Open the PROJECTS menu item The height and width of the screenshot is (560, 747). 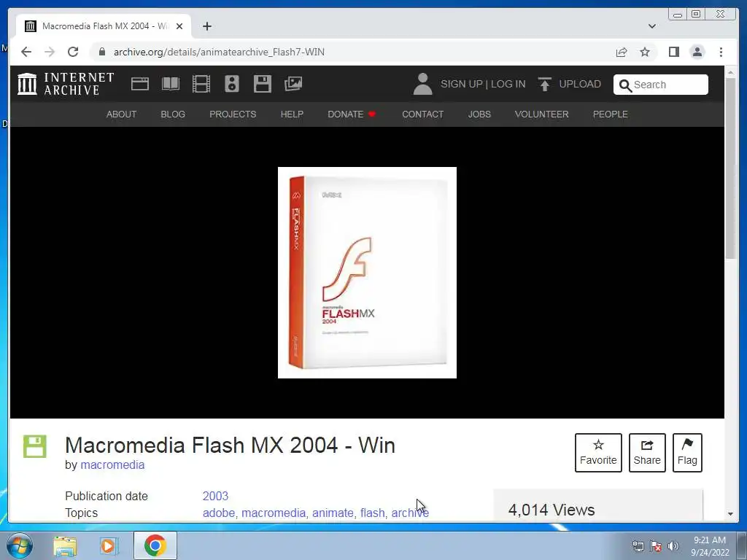pyautogui.click(x=233, y=114)
